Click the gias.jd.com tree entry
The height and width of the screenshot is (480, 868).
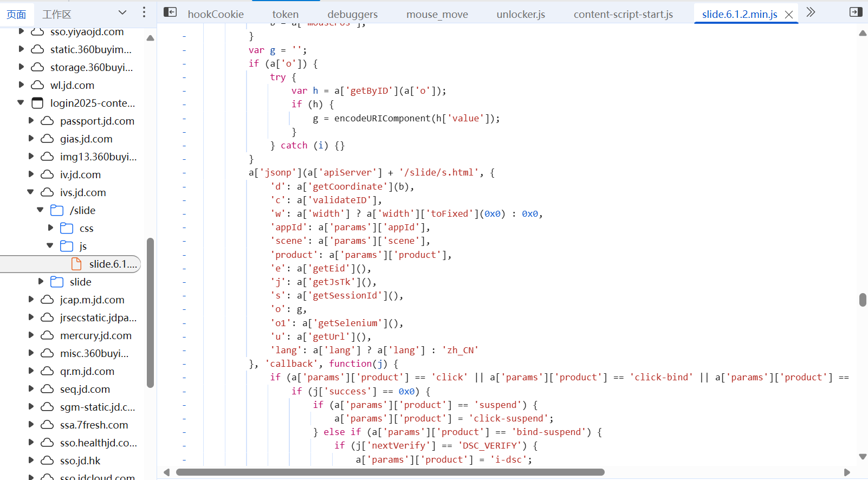(86, 139)
